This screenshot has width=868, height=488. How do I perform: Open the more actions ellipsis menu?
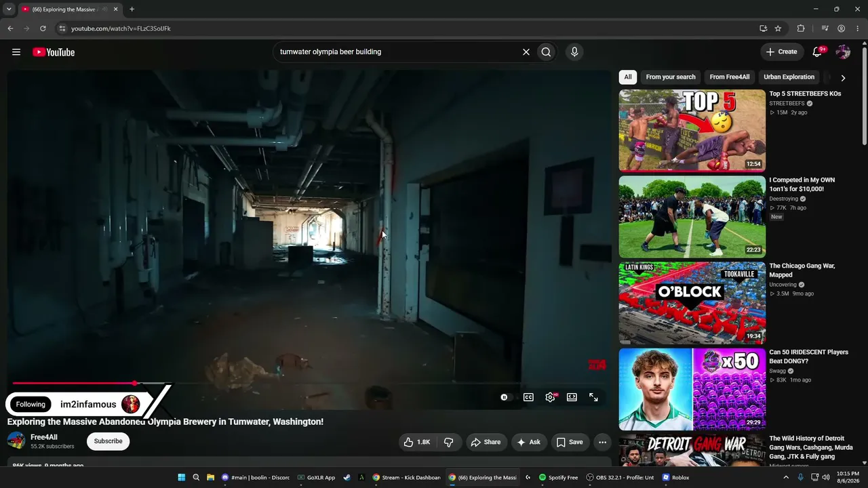(602, 442)
